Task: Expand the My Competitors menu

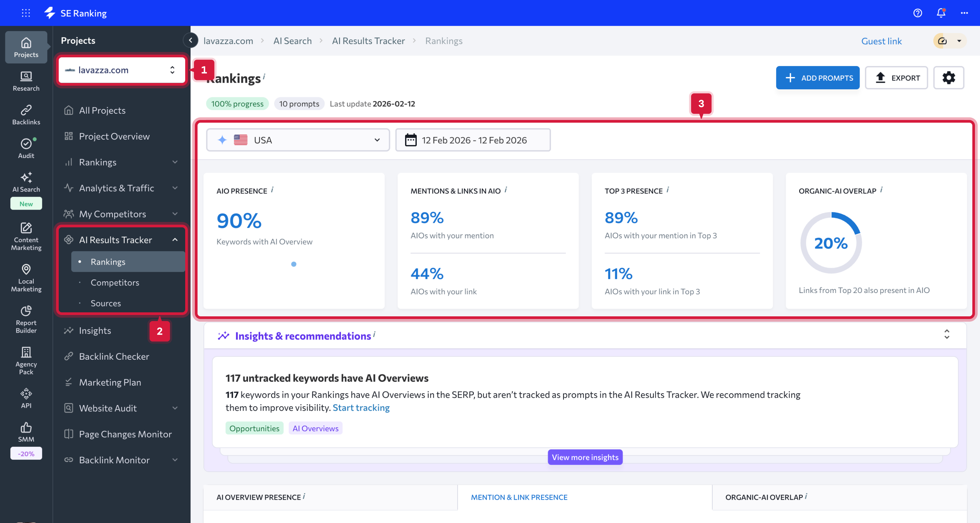Action: tap(175, 214)
